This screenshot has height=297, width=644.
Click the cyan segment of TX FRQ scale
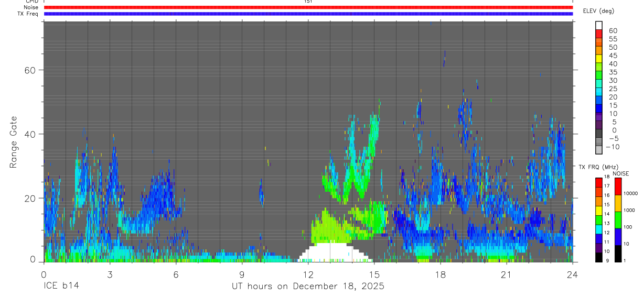(599, 229)
